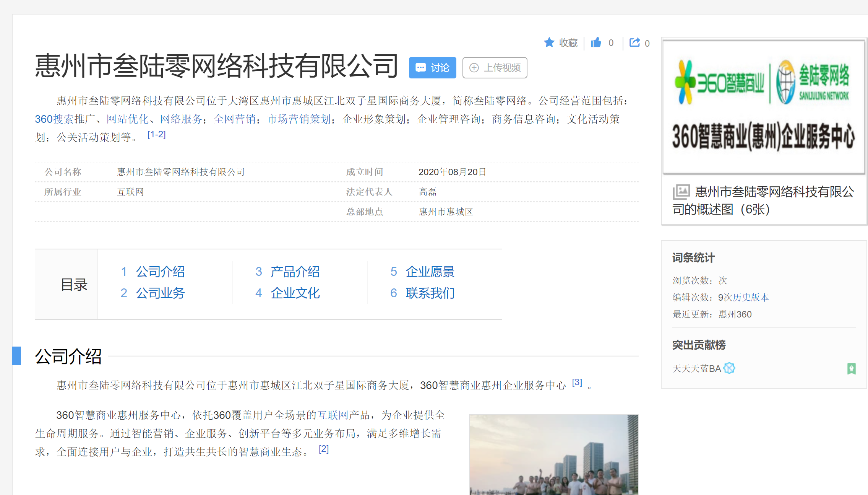Viewport: 868px width, 495px height.
Task: Click the share arrow icon
Action: [x=634, y=42]
